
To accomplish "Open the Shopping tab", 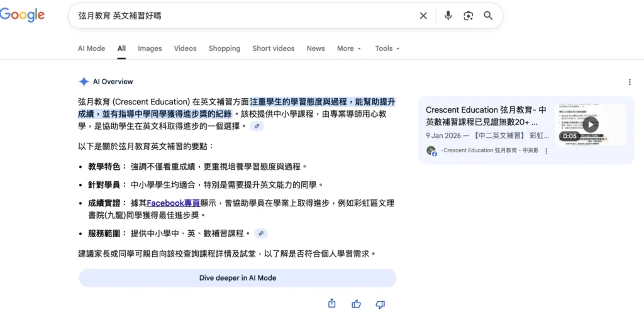I will [x=225, y=48].
